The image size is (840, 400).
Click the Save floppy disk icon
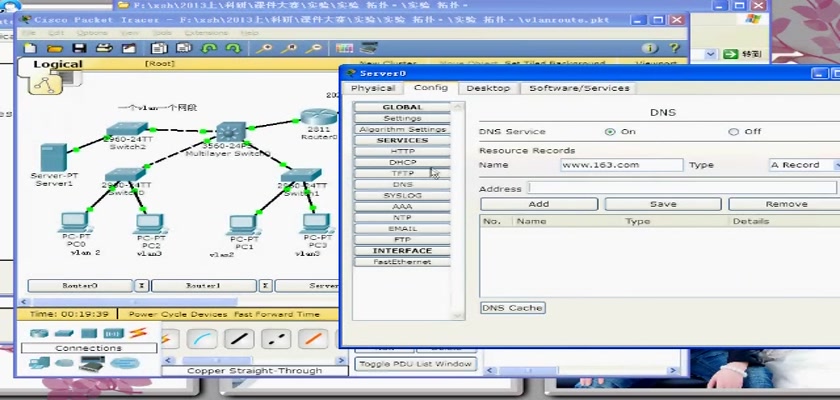(79, 48)
